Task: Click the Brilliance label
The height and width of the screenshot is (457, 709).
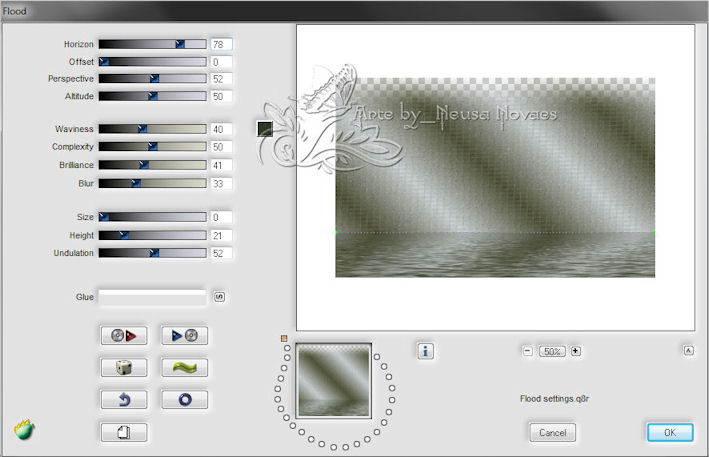Action: tap(76, 165)
